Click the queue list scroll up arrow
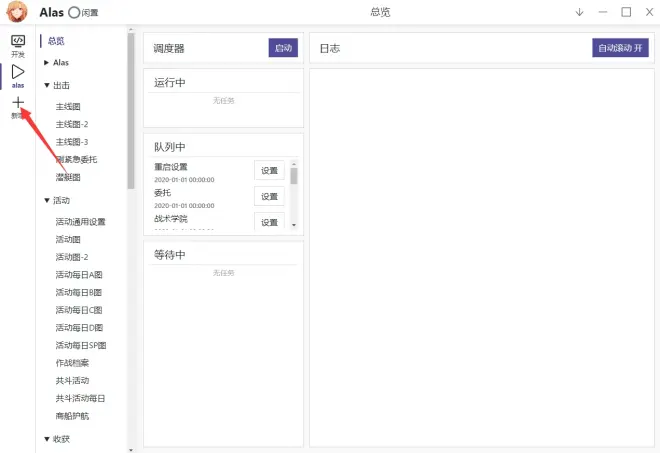660x453 pixels. [294, 164]
